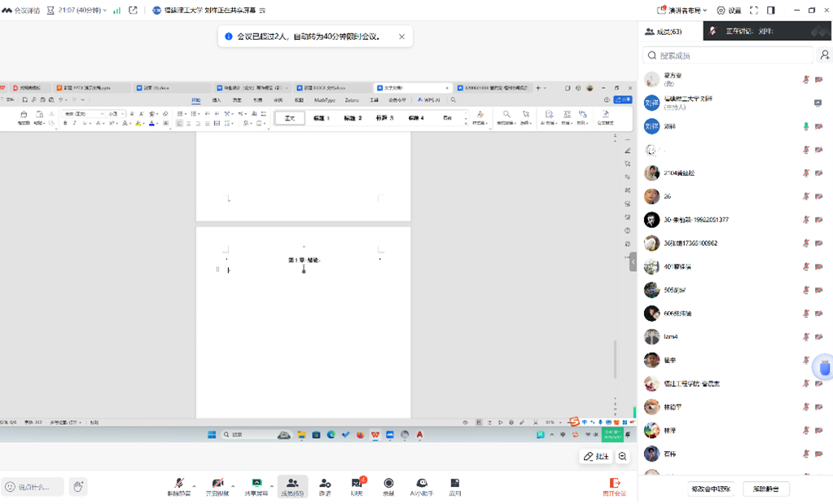Open Settings gear at top right
833x504 pixels.
728,11
